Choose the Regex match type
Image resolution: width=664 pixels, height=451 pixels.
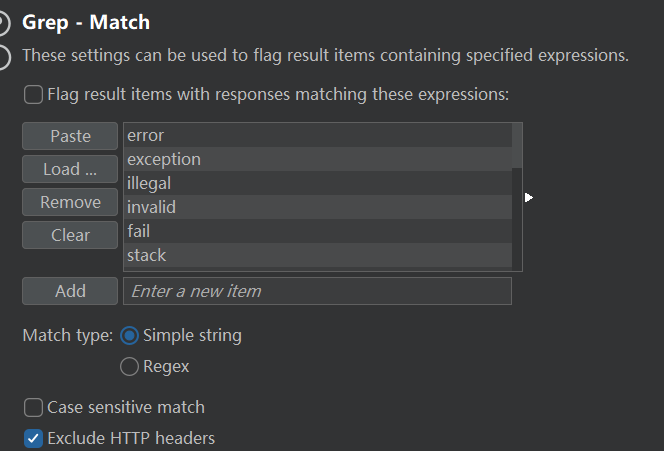pyautogui.click(x=129, y=367)
